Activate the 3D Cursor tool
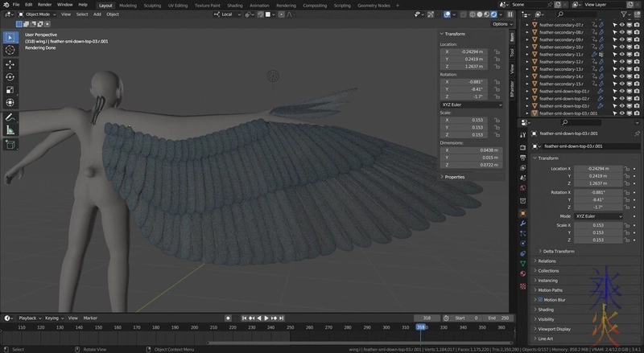 (10, 50)
